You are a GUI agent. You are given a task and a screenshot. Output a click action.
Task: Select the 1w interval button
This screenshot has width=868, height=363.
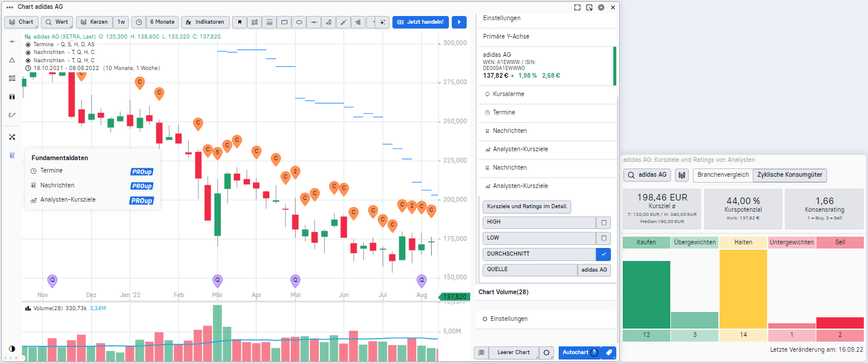pos(121,22)
